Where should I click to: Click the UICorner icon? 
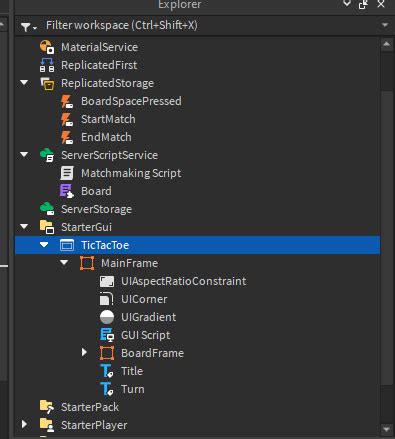click(107, 299)
